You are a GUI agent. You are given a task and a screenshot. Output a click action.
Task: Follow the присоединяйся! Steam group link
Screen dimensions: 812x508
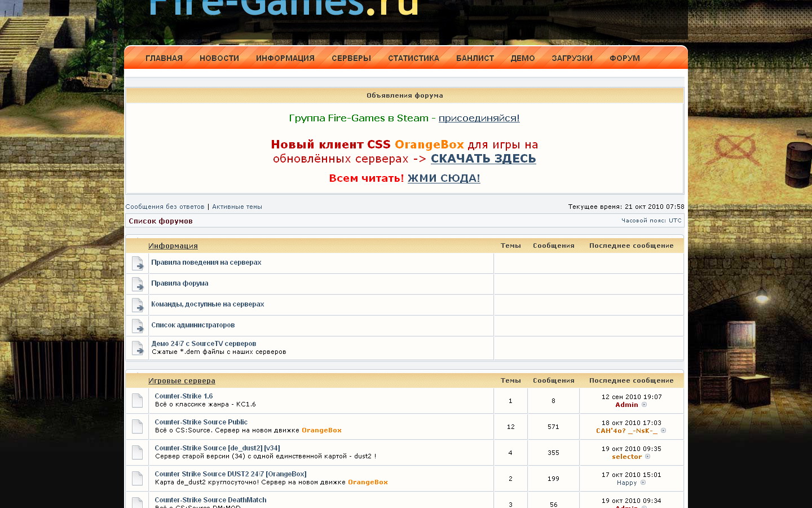(x=479, y=118)
